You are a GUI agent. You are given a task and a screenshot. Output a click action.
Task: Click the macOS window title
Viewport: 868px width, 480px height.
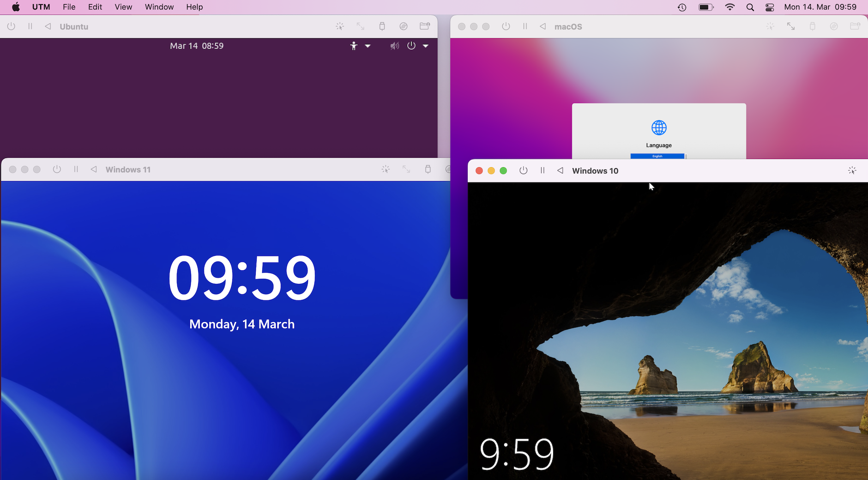click(568, 27)
